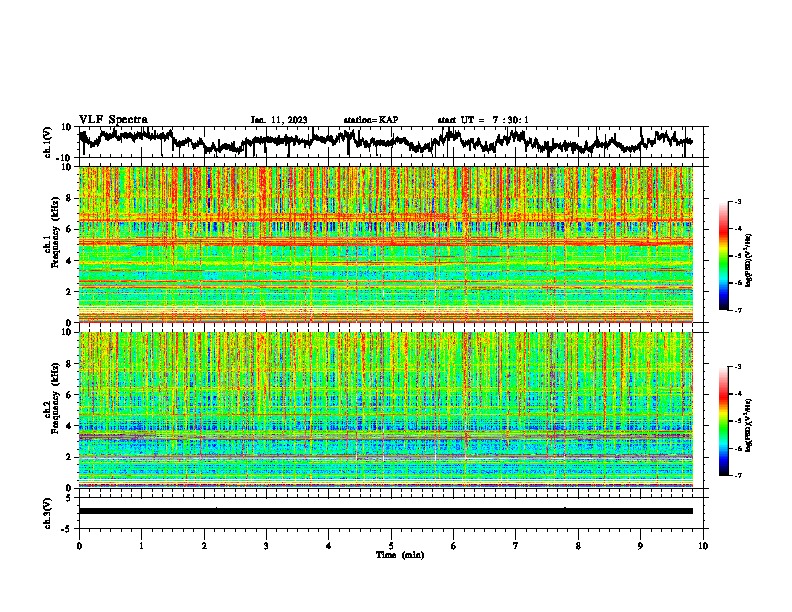Click the ch.1 colorbar "log(PSD)(V²/Hz)" label

749,260
